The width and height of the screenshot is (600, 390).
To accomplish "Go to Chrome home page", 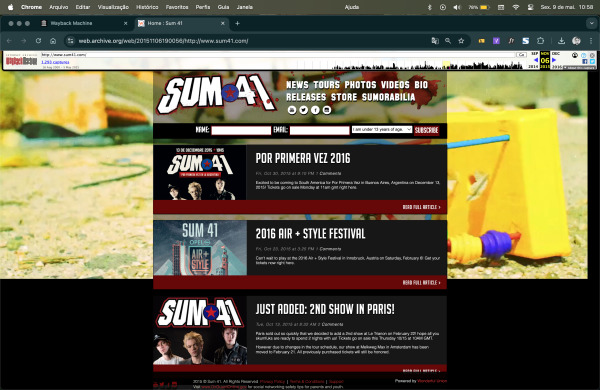I will tap(53, 41).
